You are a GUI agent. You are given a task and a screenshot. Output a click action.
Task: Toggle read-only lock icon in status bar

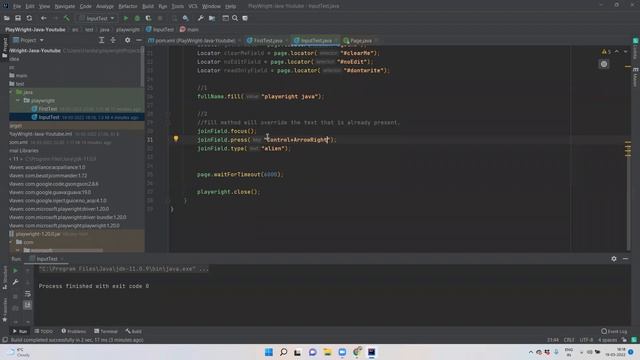coord(624,340)
